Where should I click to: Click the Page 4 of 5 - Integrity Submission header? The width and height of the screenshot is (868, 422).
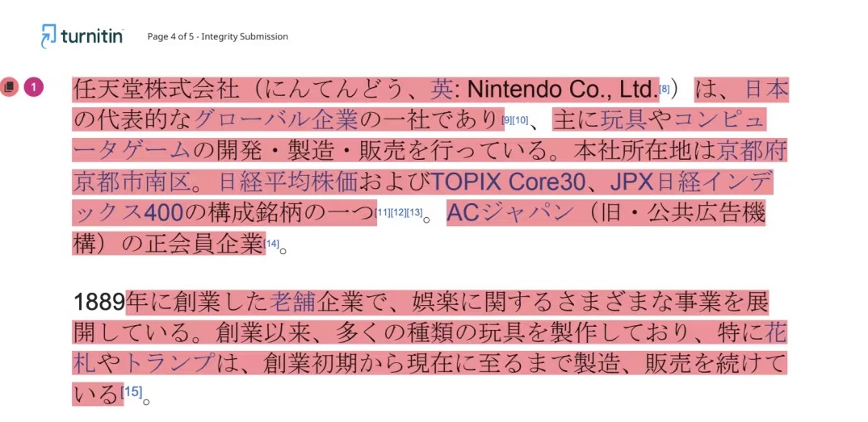pyautogui.click(x=217, y=36)
